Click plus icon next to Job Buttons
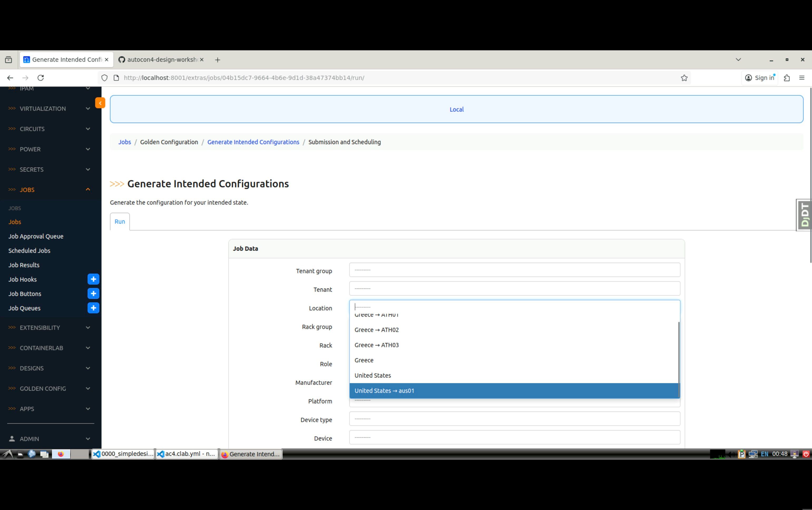812x510 pixels. click(94, 294)
